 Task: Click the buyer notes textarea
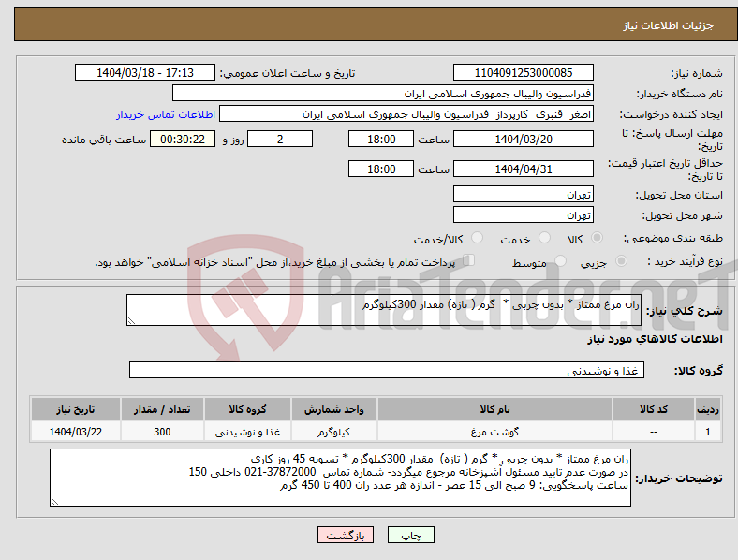pyautogui.click(x=340, y=478)
